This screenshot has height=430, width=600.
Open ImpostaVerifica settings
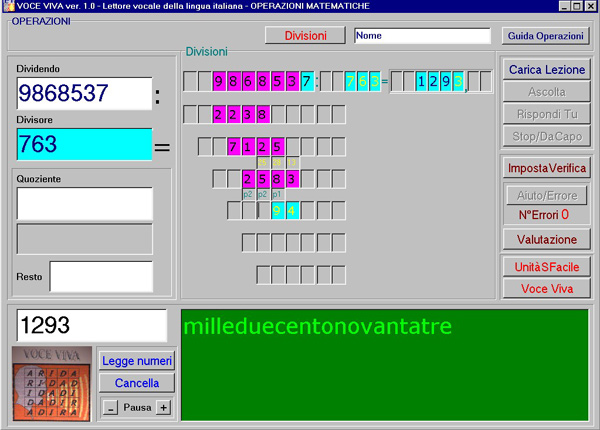pyautogui.click(x=546, y=168)
